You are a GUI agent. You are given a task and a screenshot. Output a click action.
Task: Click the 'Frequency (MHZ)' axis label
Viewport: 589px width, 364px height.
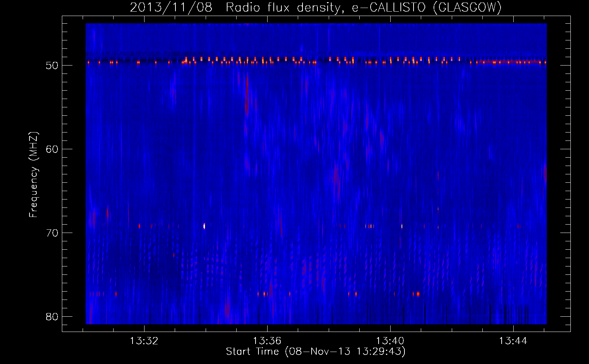(33, 175)
